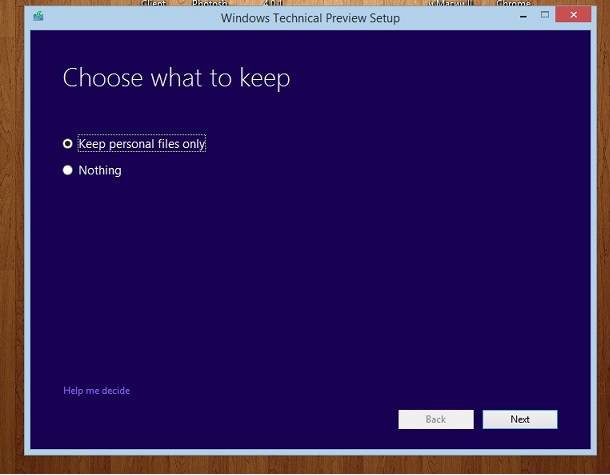Open the Help me decide link
Screen dimensions: 610x475
coord(96,391)
